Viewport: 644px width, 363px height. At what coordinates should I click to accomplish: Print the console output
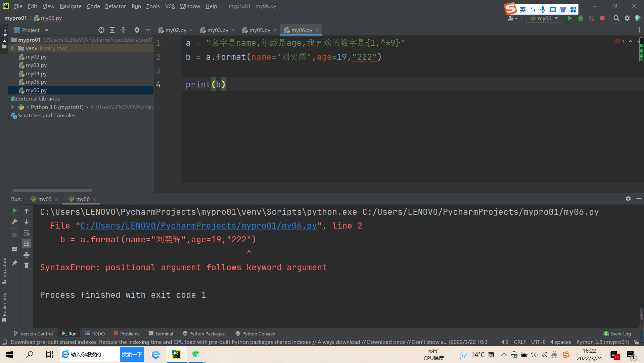(27, 255)
